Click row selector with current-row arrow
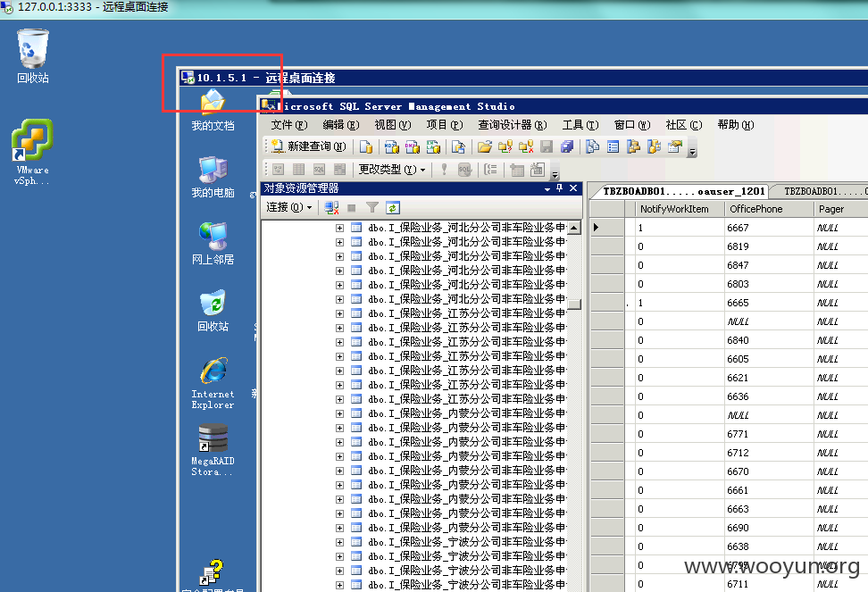This screenshot has width=868, height=592. pyautogui.click(x=606, y=228)
